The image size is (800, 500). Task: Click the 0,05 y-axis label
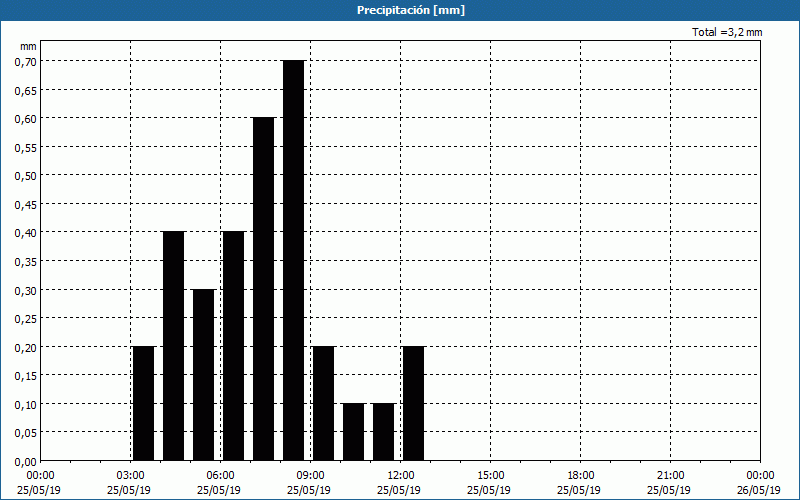pyautogui.click(x=26, y=433)
